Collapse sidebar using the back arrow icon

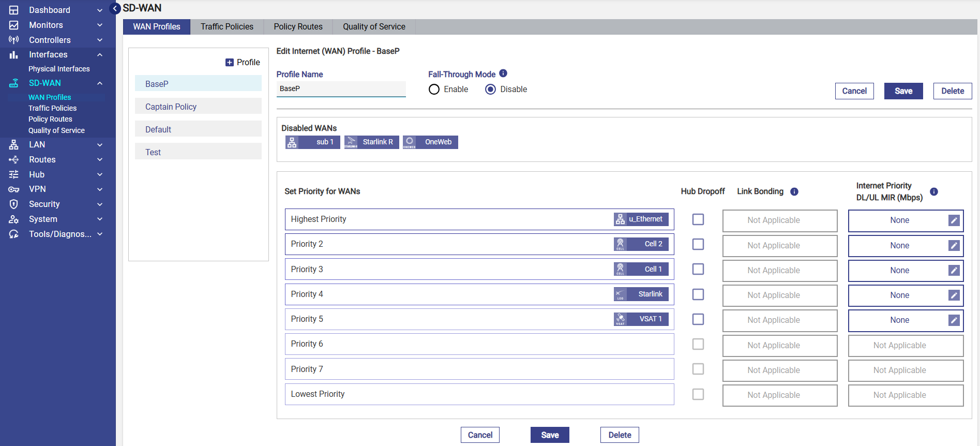click(x=116, y=8)
